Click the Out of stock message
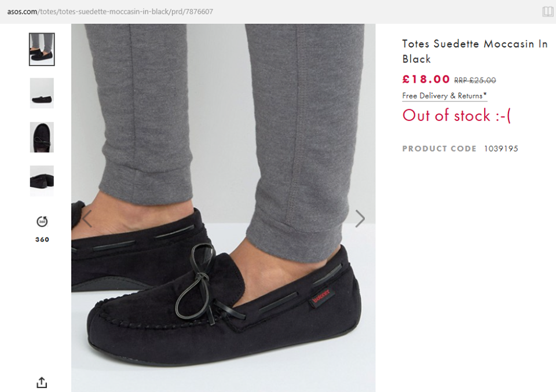 [456, 115]
